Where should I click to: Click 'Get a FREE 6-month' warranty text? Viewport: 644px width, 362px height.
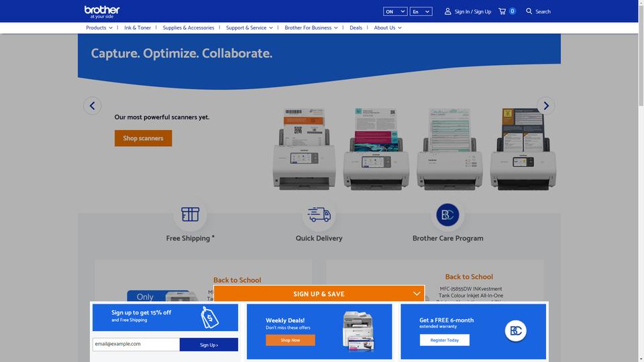pos(447,320)
